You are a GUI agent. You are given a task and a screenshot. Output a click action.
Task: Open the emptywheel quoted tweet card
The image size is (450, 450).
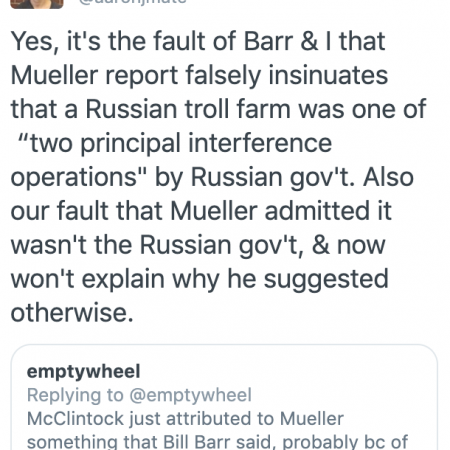(x=224, y=397)
